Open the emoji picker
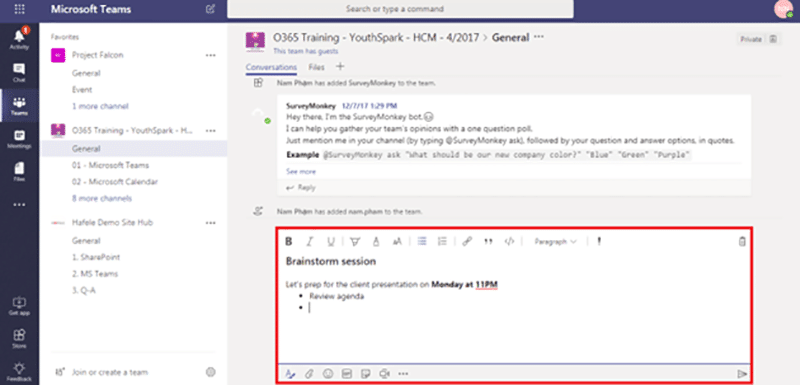The width and height of the screenshot is (800, 385). [x=328, y=374]
